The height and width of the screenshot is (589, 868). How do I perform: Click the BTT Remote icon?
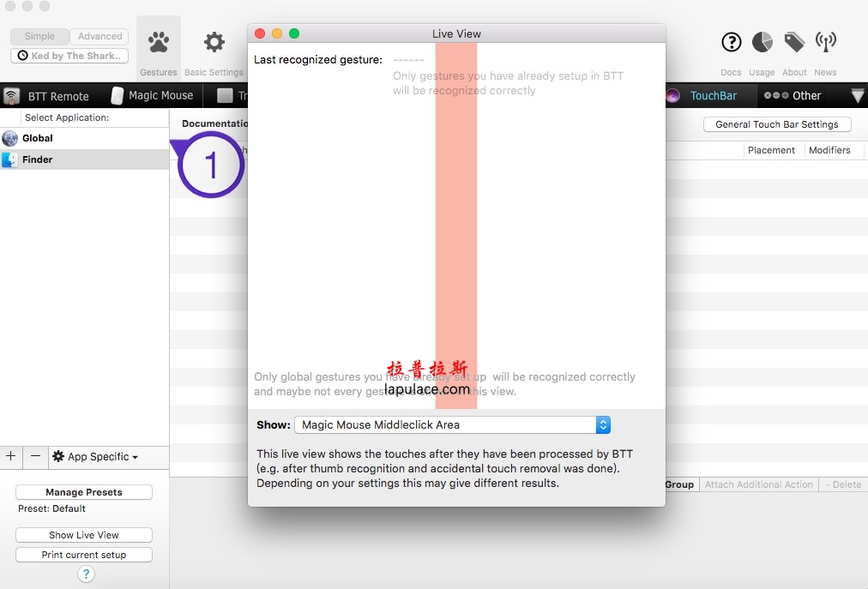[x=11, y=96]
